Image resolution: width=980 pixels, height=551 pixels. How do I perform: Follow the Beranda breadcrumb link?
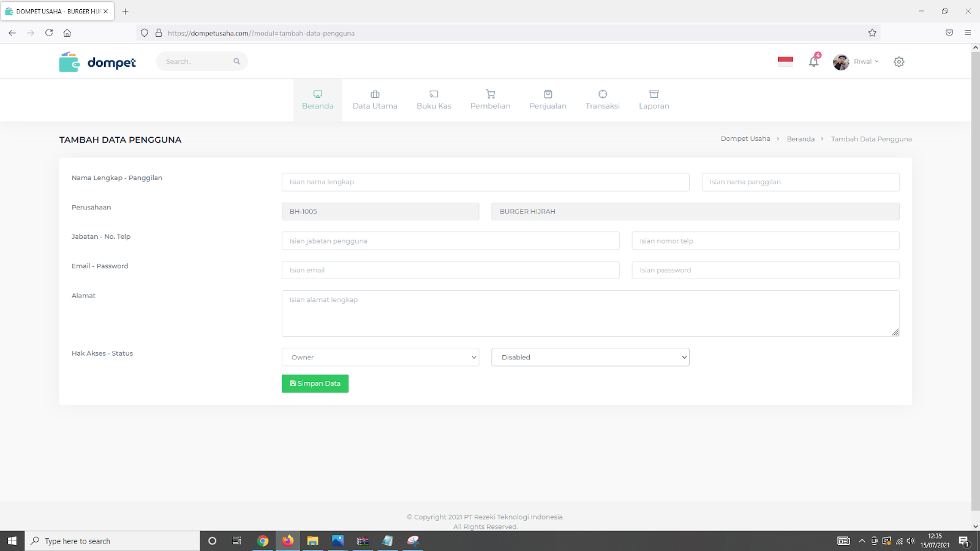pyautogui.click(x=801, y=139)
